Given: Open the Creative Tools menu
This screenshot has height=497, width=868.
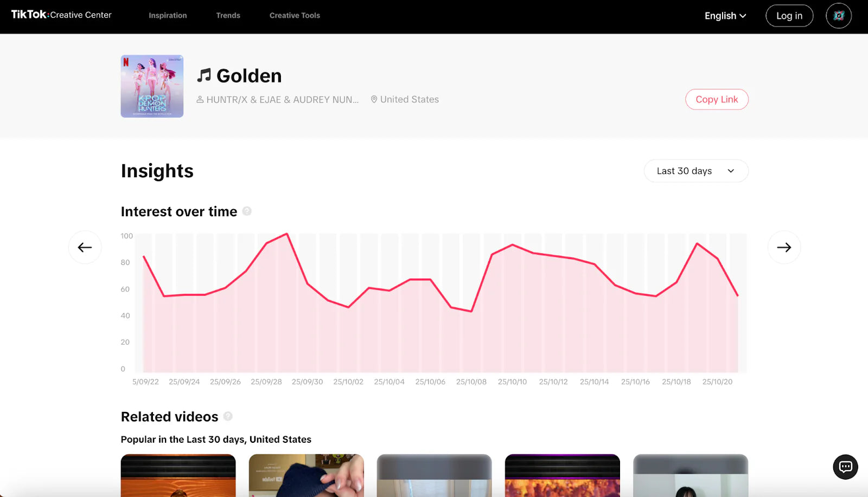Looking at the screenshot, I should point(295,15).
